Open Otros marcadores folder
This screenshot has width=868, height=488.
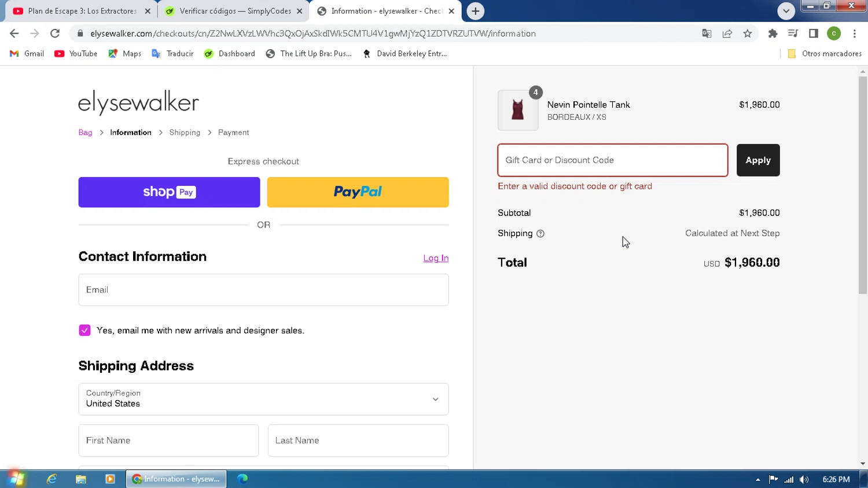point(825,53)
